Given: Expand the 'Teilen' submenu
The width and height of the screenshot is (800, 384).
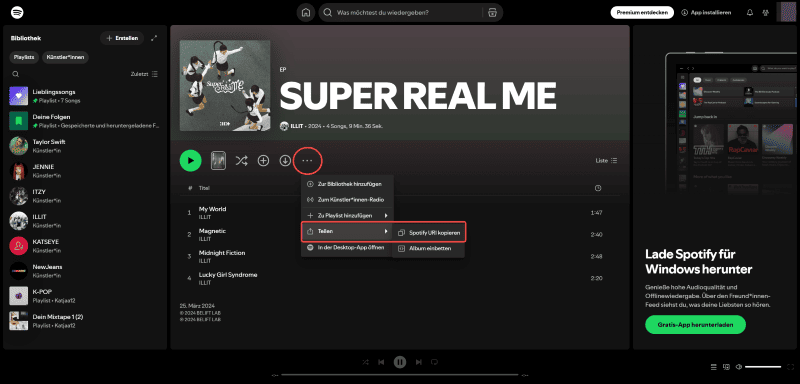Looking at the screenshot, I should pos(347,232).
